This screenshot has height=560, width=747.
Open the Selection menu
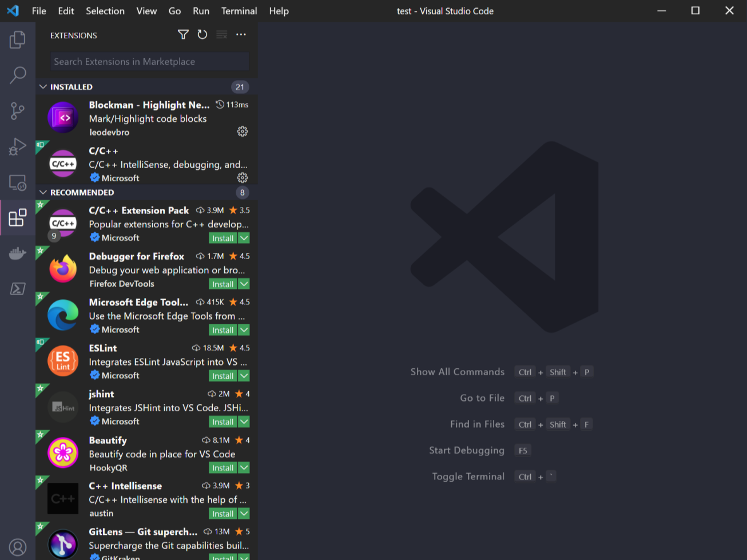tap(105, 11)
